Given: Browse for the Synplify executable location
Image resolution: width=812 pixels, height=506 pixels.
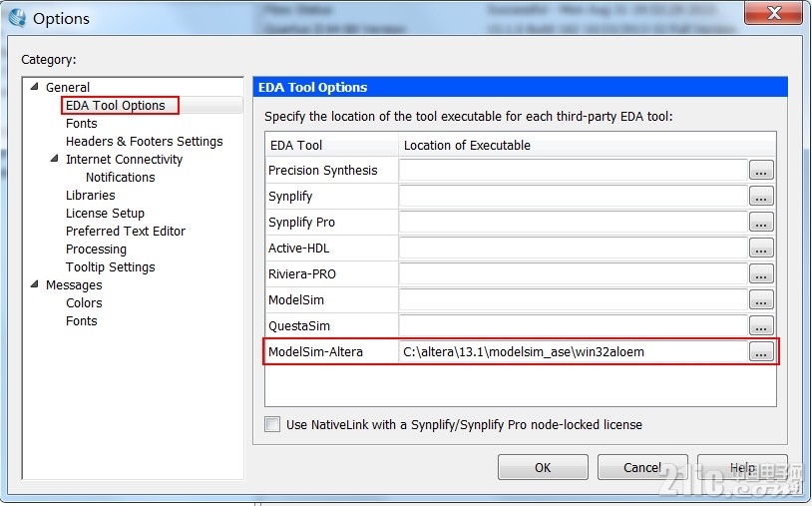Looking at the screenshot, I should tap(761, 196).
